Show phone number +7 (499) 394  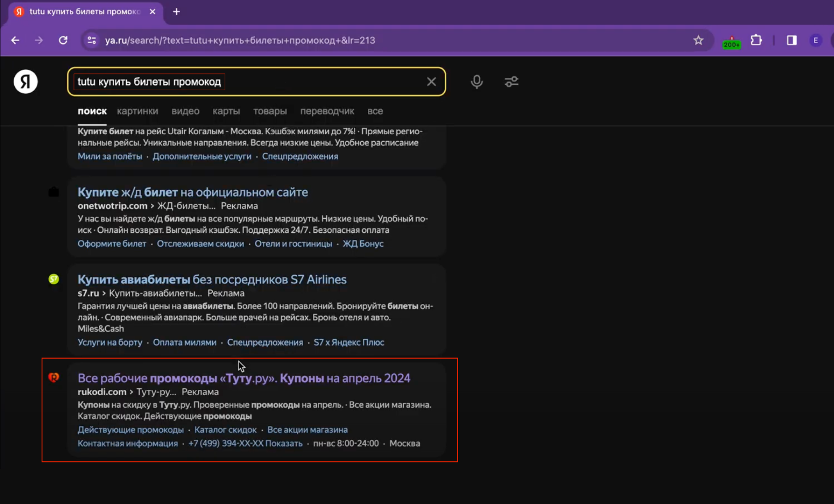point(245,444)
